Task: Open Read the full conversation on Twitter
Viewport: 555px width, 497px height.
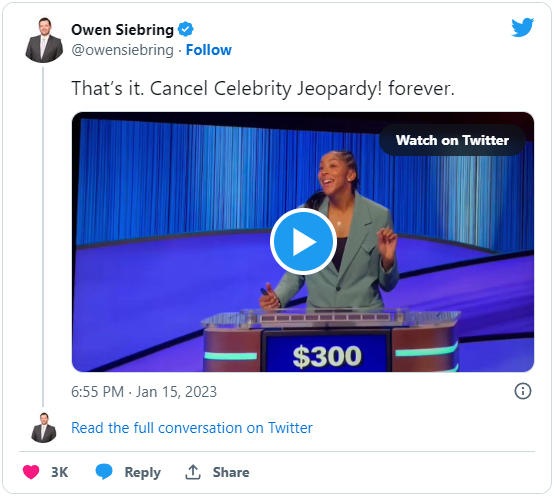Action: click(x=192, y=428)
